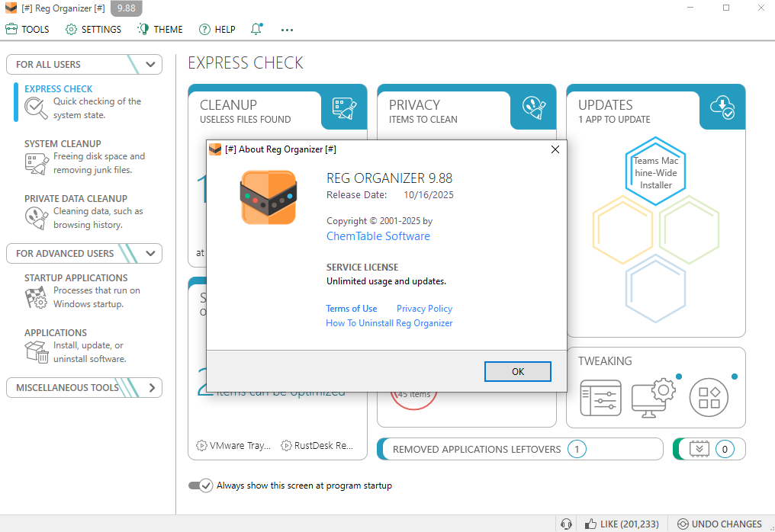
Task: Click the memory chip download icon
Action: [x=699, y=449]
